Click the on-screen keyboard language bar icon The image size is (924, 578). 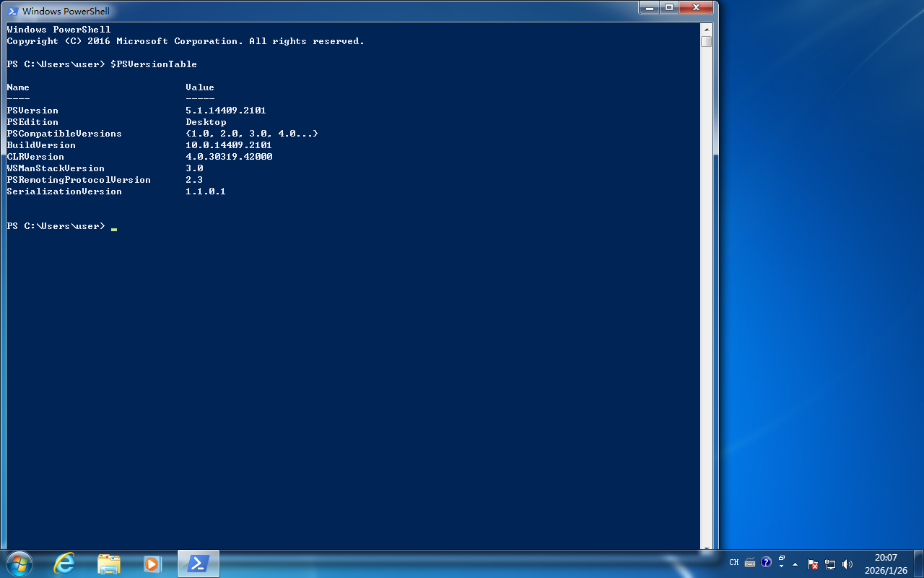click(750, 562)
